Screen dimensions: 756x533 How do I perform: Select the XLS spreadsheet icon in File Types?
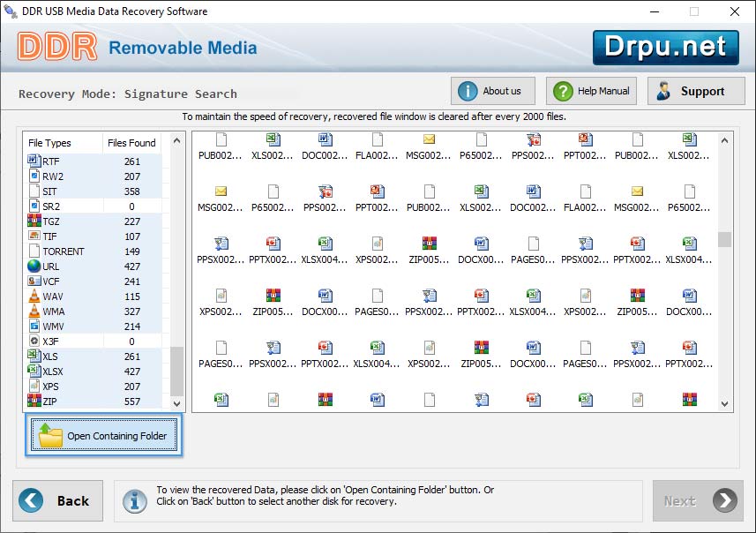[x=34, y=356]
